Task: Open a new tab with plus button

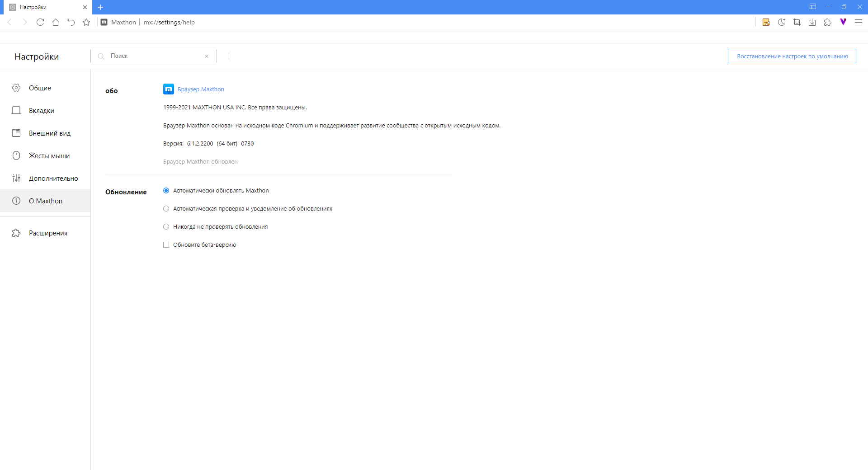Action: click(x=100, y=7)
